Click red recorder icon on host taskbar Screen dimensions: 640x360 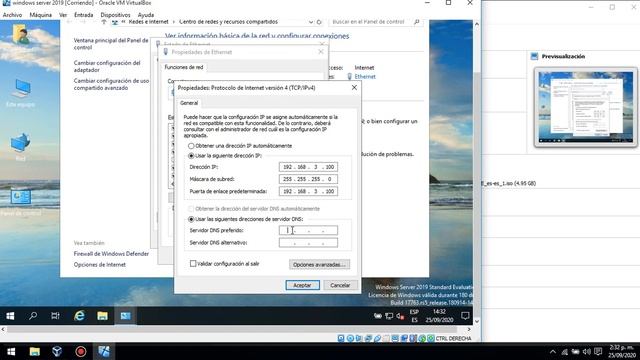coord(80,351)
